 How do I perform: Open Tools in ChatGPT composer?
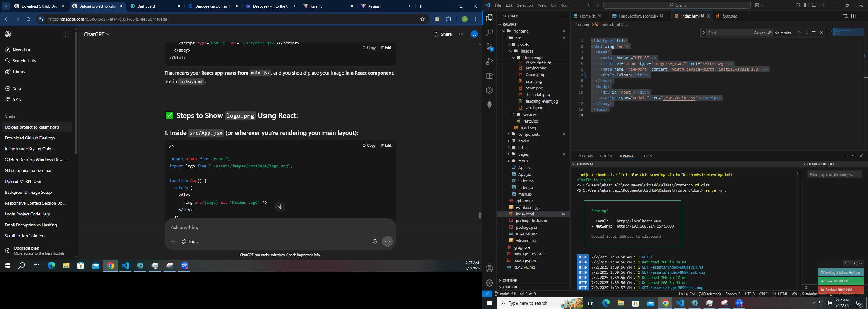190,241
